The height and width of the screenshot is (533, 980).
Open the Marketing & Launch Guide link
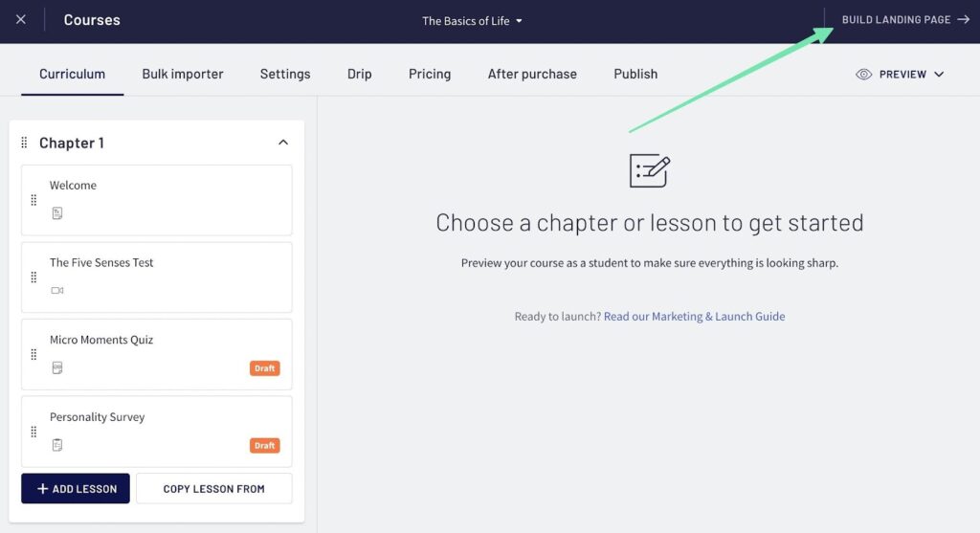(x=694, y=317)
